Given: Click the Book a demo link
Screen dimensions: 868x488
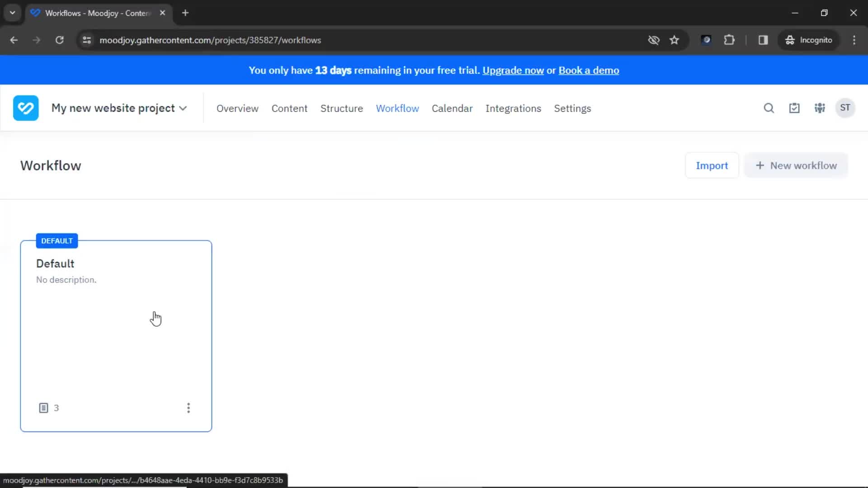Looking at the screenshot, I should [589, 70].
